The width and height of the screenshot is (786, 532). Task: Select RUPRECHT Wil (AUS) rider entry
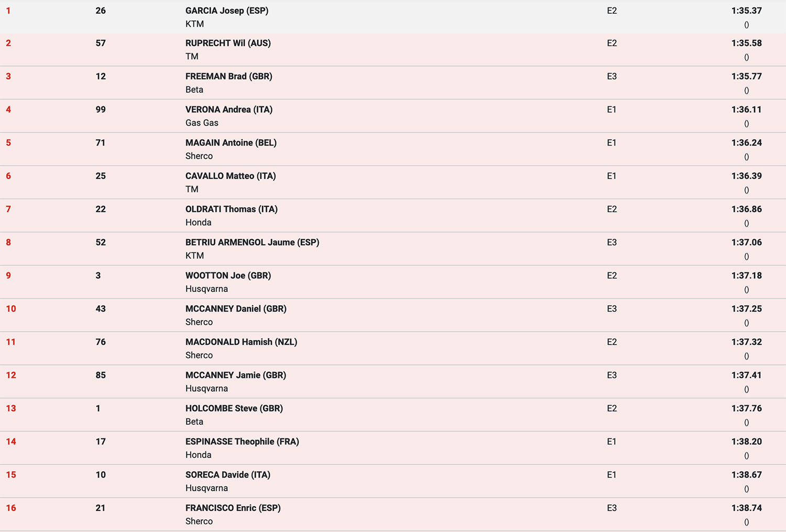click(x=228, y=43)
